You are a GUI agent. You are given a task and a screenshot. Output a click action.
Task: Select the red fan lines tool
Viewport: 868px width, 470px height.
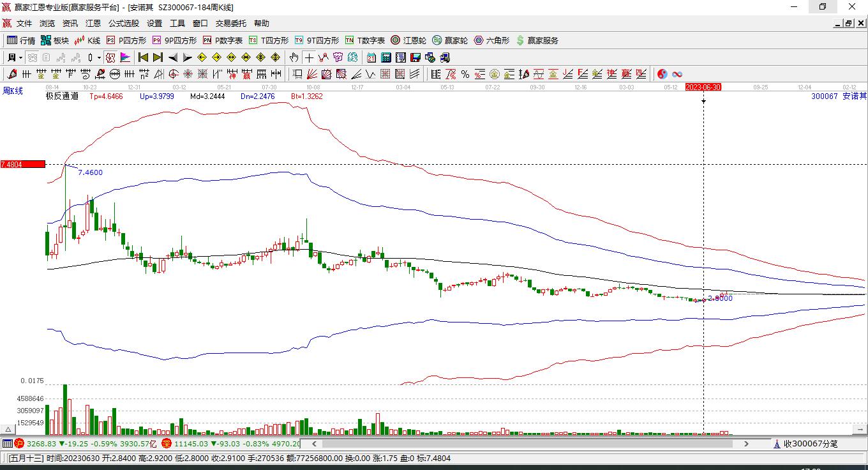312,74
